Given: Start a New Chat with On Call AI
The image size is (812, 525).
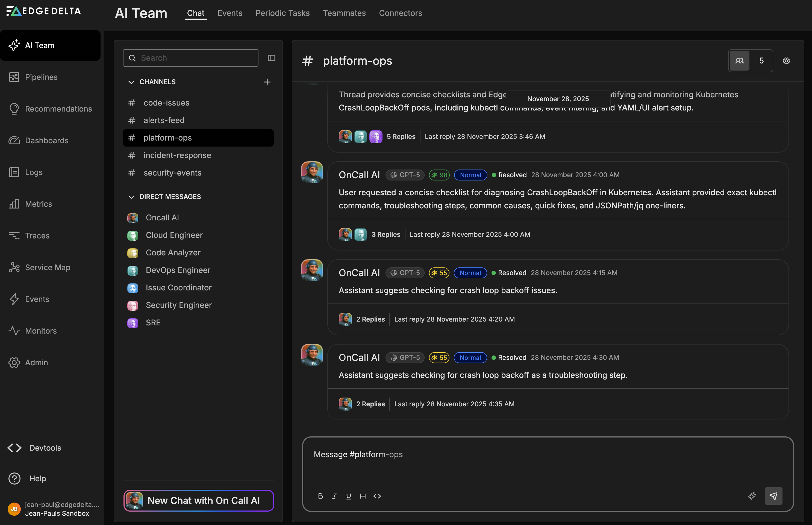Looking at the screenshot, I should click(x=198, y=500).
